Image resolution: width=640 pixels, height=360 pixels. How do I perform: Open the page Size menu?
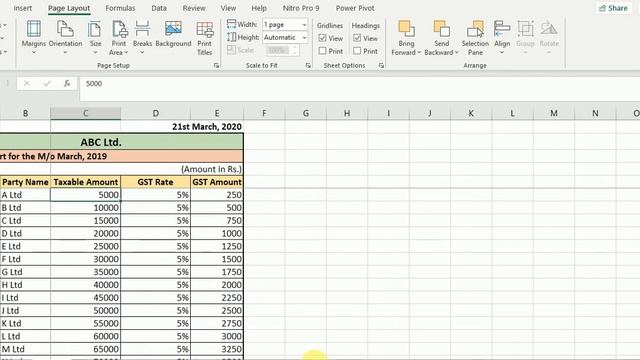(x=95, y=38)
